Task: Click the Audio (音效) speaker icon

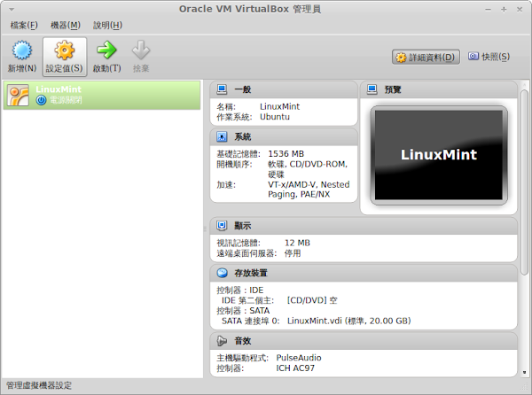Action: pyautogui.click(x=222, y=341)
